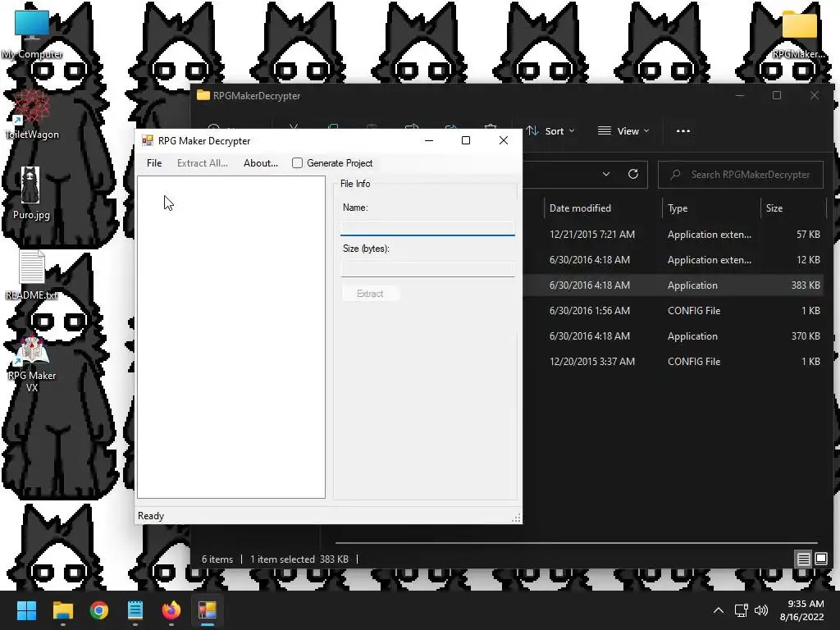Select the 383 KB Application row
This screenshot has height=630, width=840.
click(673, 285)
